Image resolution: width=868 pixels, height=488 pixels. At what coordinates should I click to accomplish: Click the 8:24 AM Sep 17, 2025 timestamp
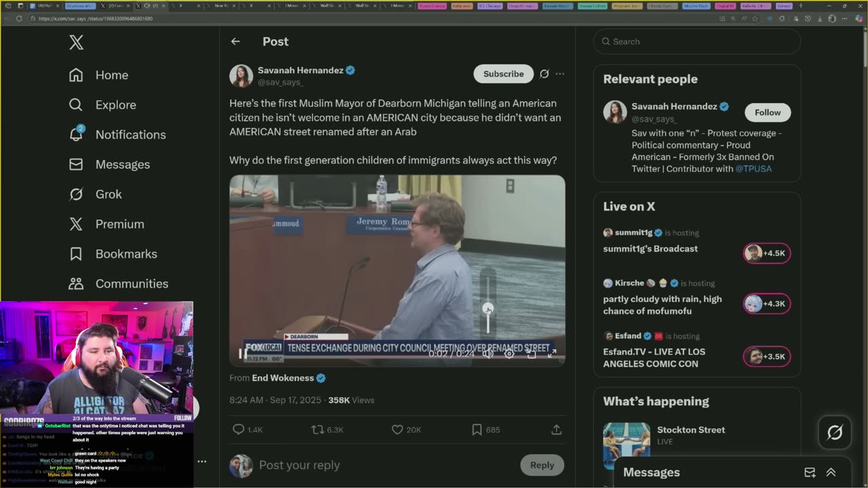click(275, 401)
